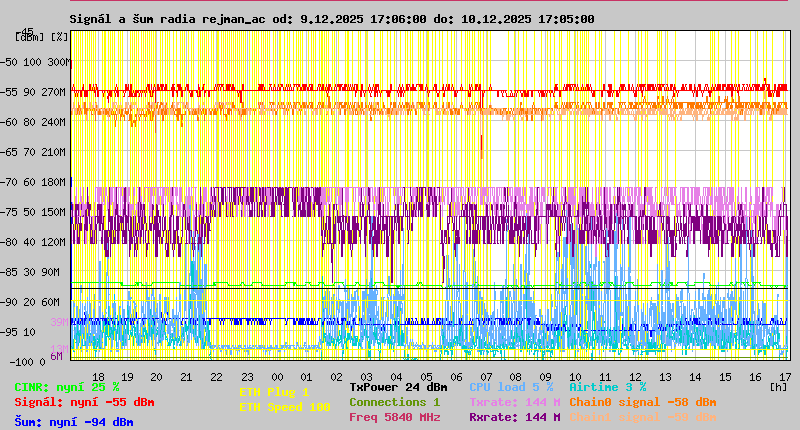Select the ETH Plug legend entry
800x430 pixels.
click(274, 392)
